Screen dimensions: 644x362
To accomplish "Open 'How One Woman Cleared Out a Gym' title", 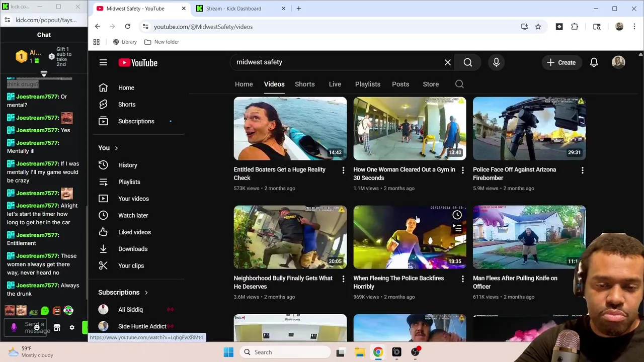I will [404, 173].
